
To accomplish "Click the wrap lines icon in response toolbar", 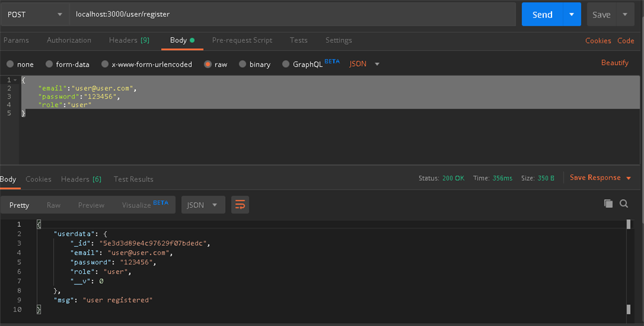I will 240,205.
